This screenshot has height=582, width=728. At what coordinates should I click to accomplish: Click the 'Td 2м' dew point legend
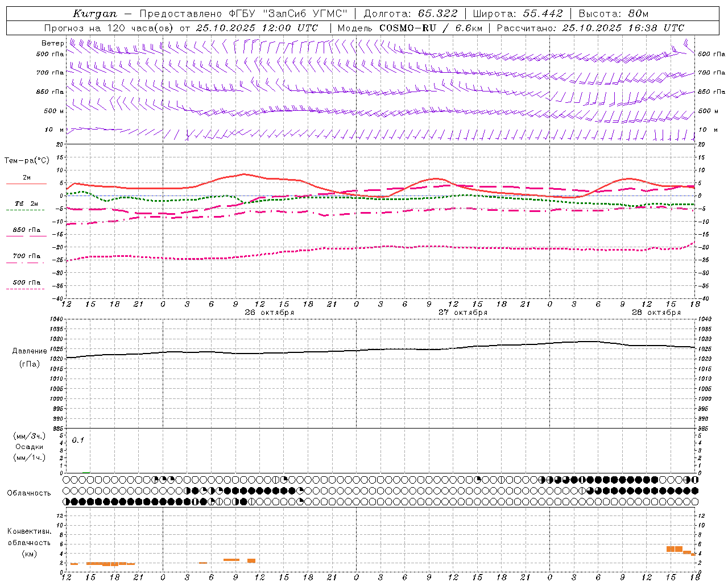tap(26, 203)
